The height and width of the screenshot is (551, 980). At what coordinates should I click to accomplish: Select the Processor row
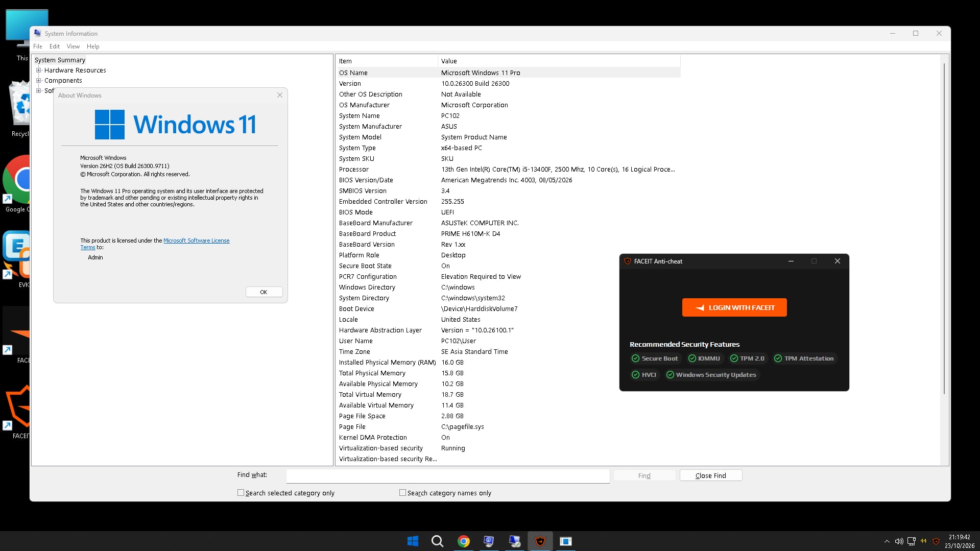click(509, 170)
